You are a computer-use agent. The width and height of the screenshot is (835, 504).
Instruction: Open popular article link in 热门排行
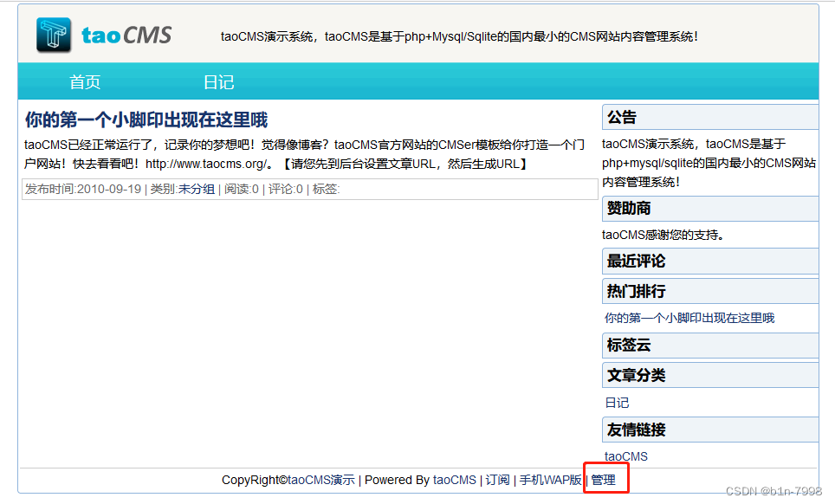[x=689, y=318]
